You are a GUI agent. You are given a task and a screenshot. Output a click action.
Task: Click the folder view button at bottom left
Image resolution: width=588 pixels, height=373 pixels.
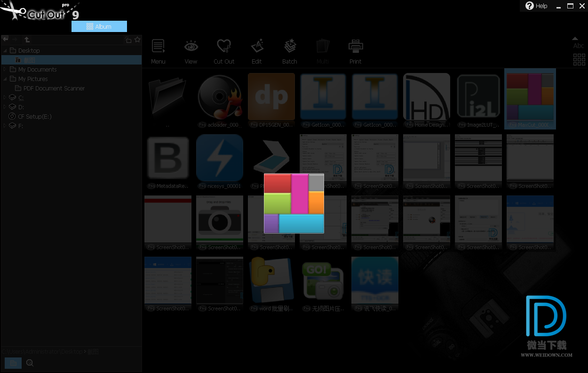tap(13, 363)
